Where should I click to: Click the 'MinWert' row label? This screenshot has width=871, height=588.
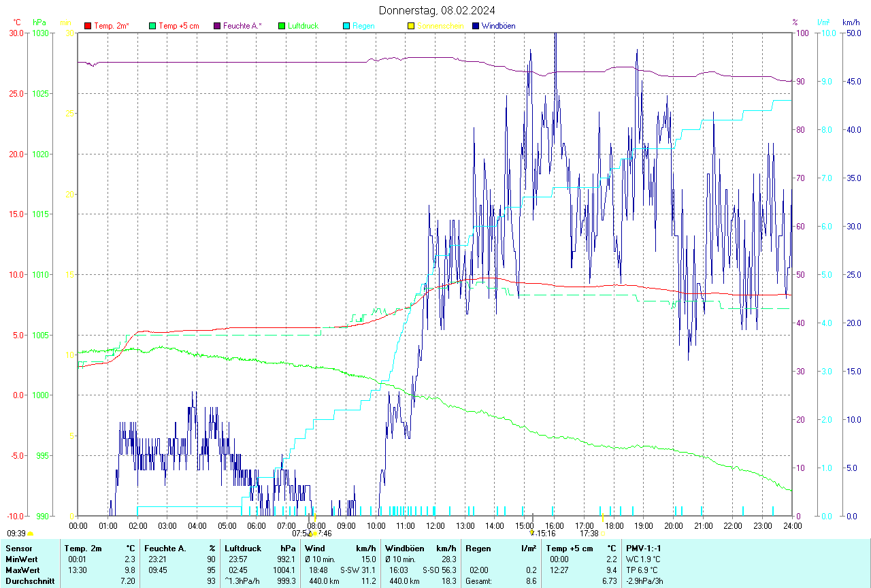pyautogui.click(x=20, y=559)
